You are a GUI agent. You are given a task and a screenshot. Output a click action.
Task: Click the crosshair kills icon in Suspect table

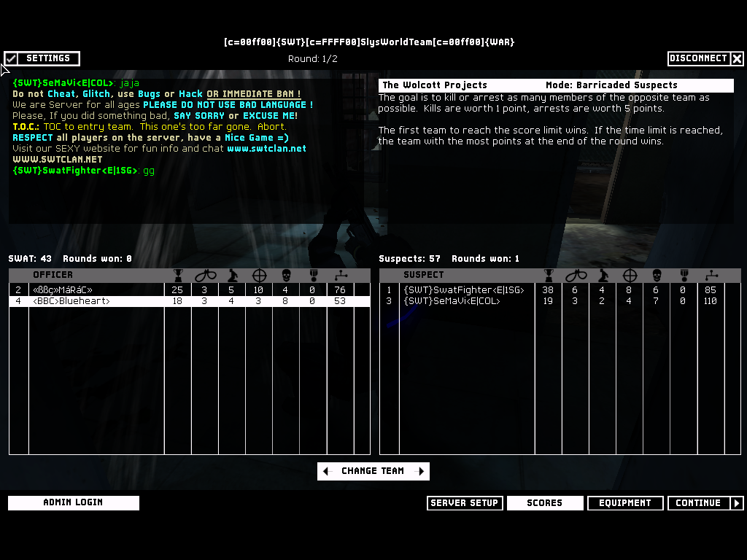point(630,275)
